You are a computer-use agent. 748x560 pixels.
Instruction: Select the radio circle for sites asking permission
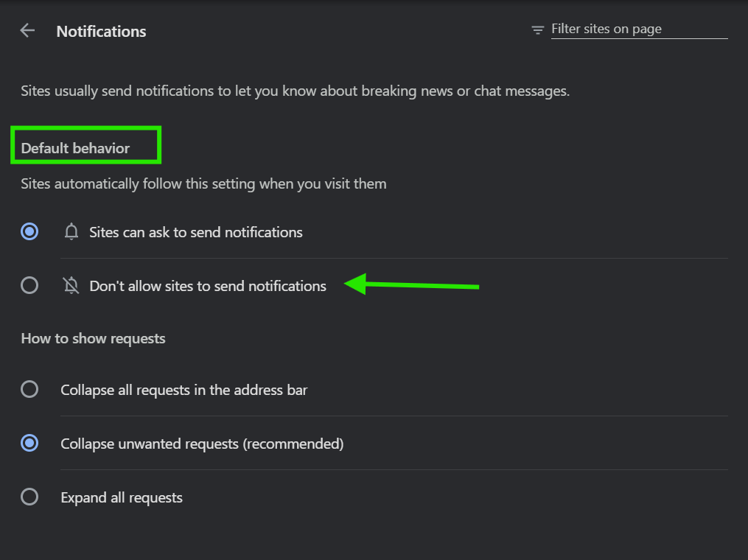(29, 232)
